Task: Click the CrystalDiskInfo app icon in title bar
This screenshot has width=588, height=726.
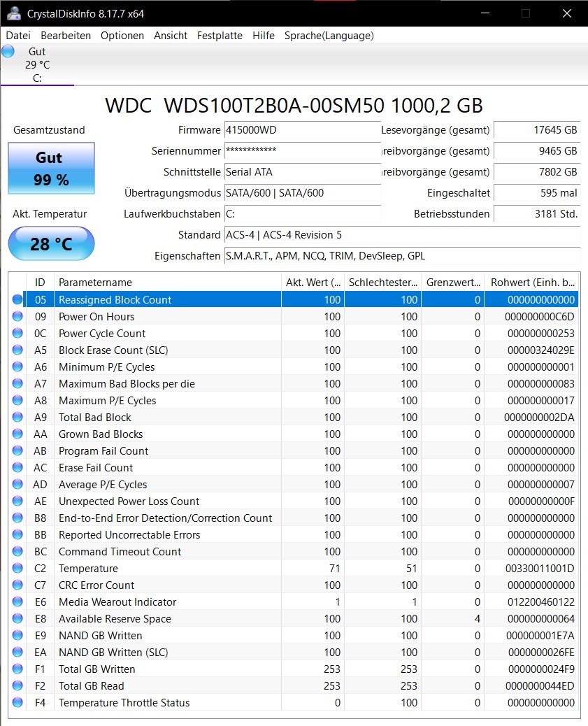Action: tap(14, 13)
